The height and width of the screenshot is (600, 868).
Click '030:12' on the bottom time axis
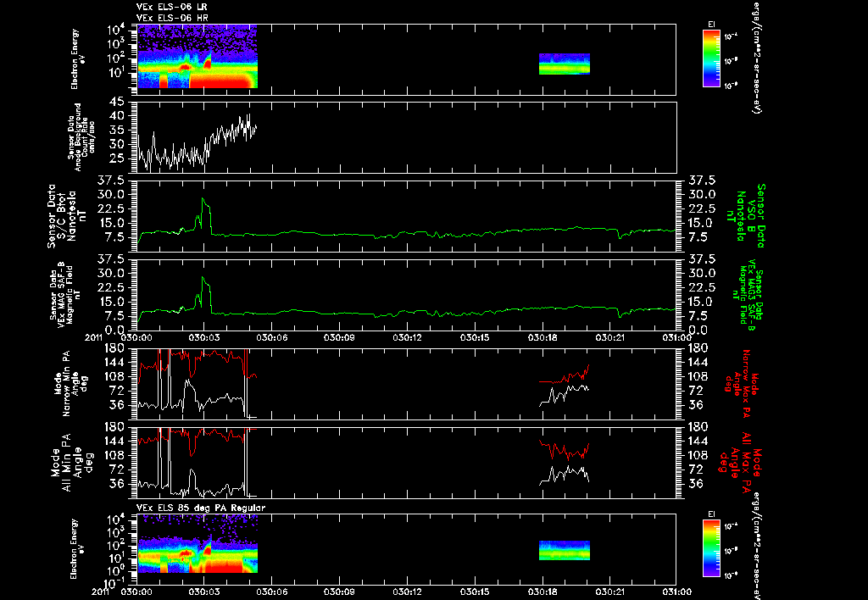[408, 592]
